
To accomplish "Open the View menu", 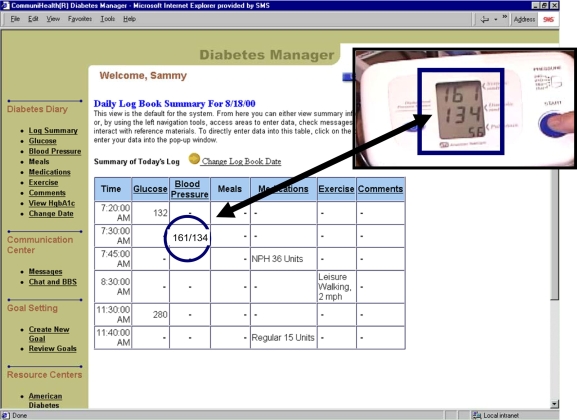I will click(53, 19).
